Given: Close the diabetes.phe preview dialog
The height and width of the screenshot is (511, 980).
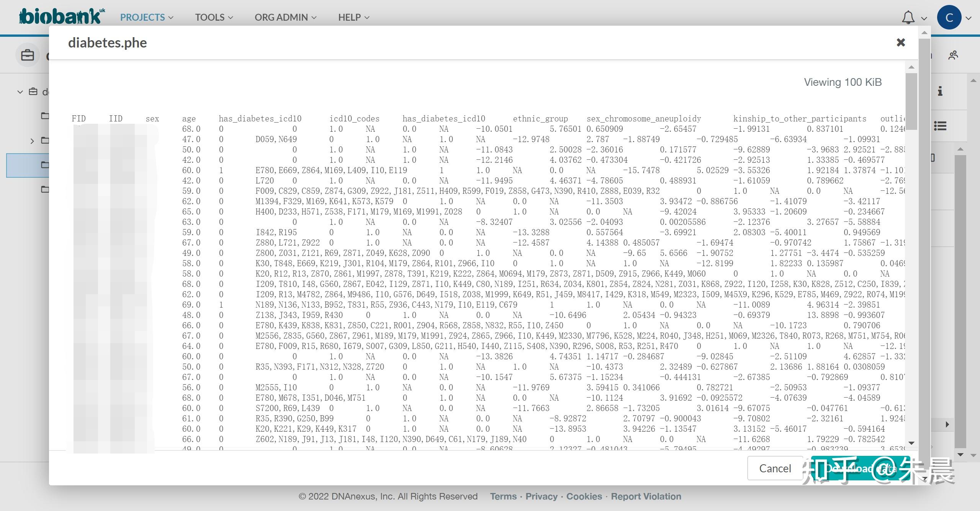Looking at the screenshot, I should 901,43.
